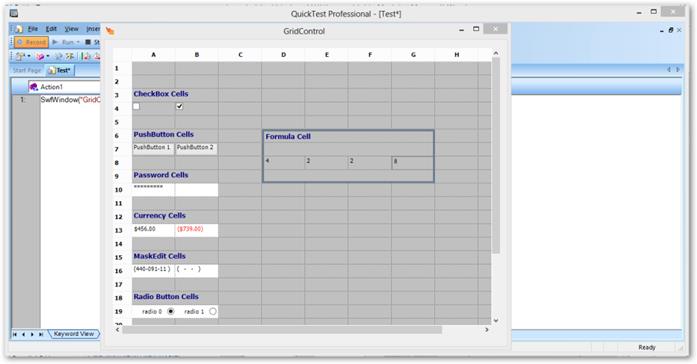The image size is (697, 364).
Task: Click the CheckBox Cells heading
Action: (x=161, y=94)
